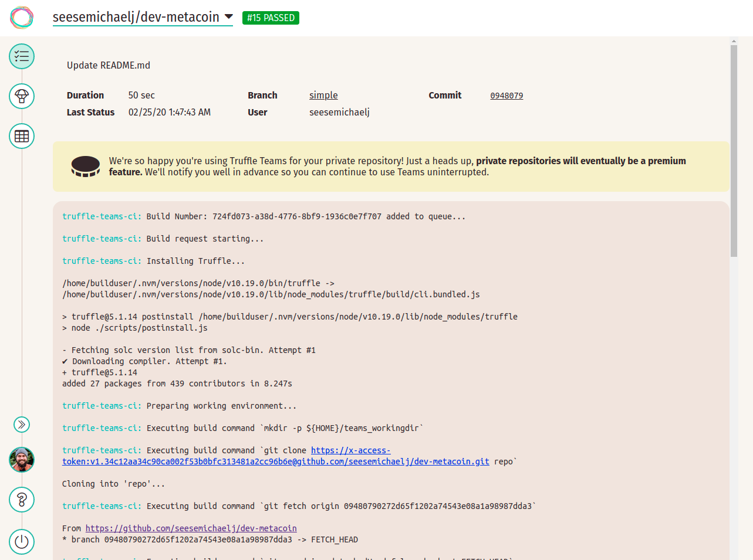Open the git clone x-access-token URL

(276, 456)
